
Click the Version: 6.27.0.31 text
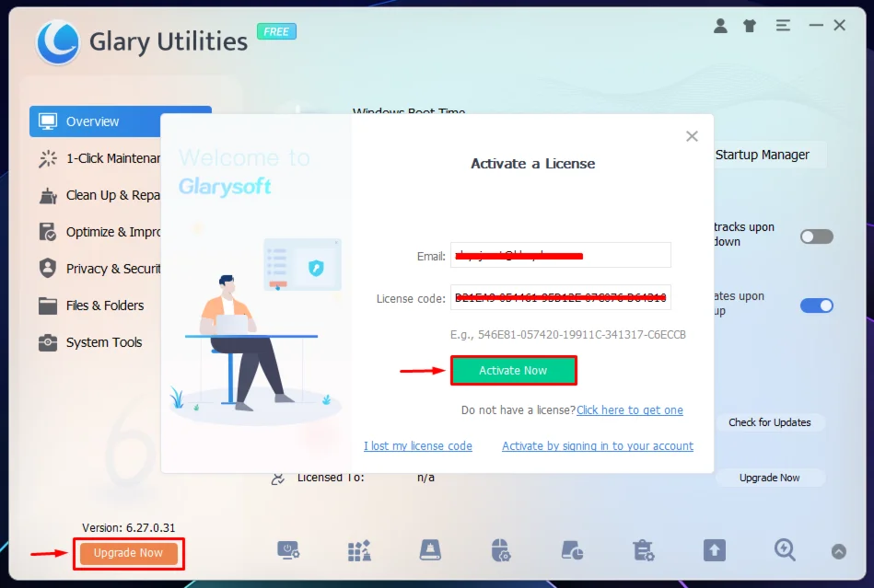(129, 527)
